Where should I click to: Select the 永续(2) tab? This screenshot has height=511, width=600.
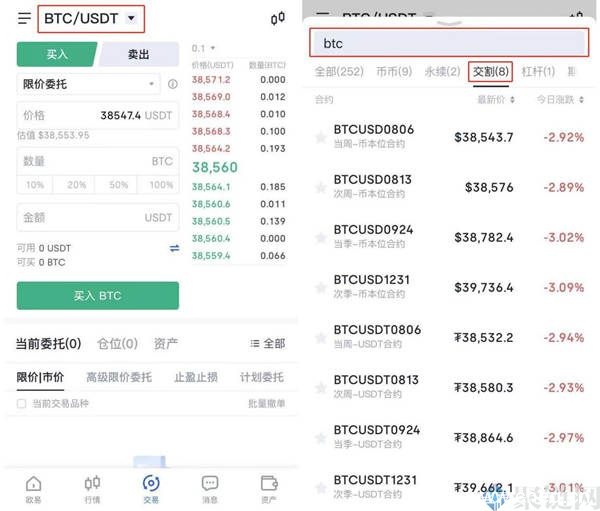coord(443,72)
